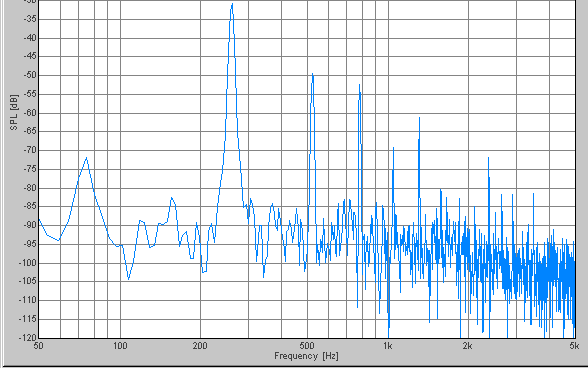The width and height of the screenshot is (588, 368).
Task: Click the 2k frequency tick label
Action: click(x=468, y=346)
